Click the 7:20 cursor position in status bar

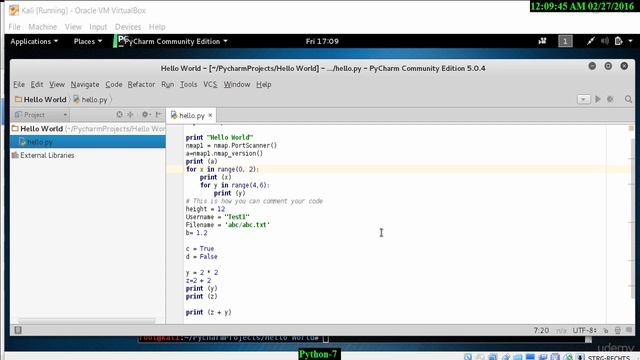(x=541, y=330)
